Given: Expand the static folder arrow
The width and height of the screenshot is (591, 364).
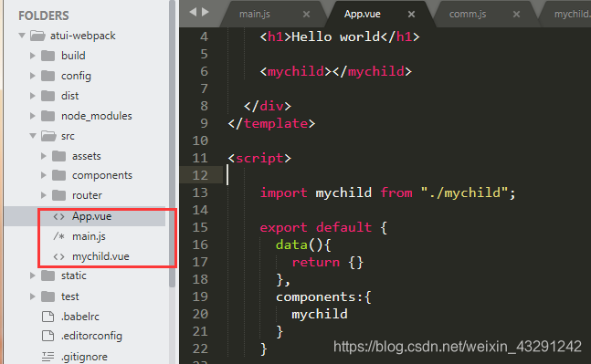Looking at the screenshot, I should pyautogui.click(x=32, y=276).
